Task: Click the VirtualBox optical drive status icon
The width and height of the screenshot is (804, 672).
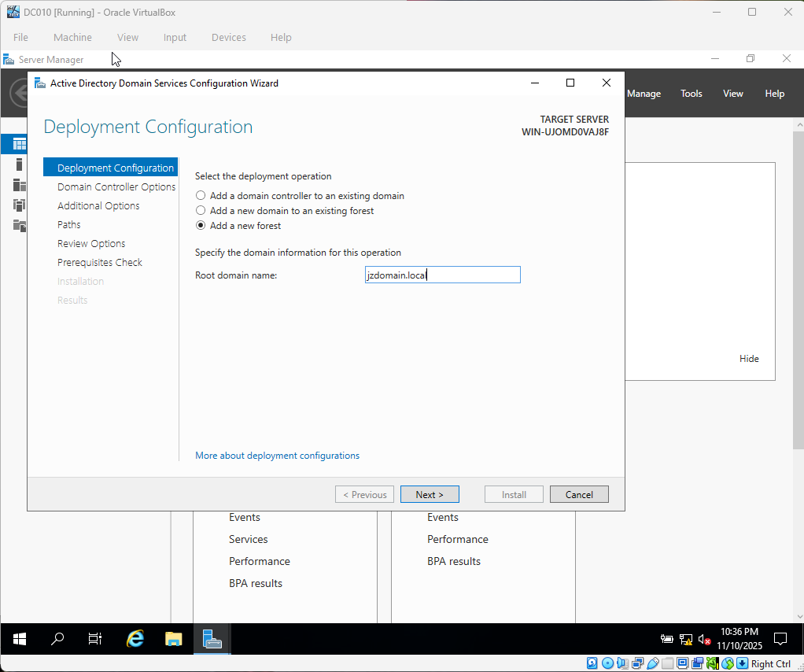Action: (607, 663)
